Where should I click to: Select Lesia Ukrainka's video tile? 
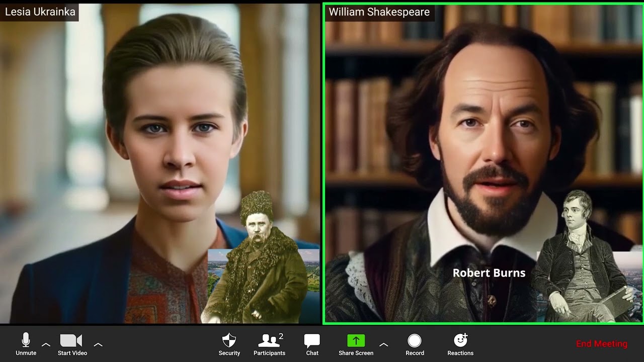126,151
